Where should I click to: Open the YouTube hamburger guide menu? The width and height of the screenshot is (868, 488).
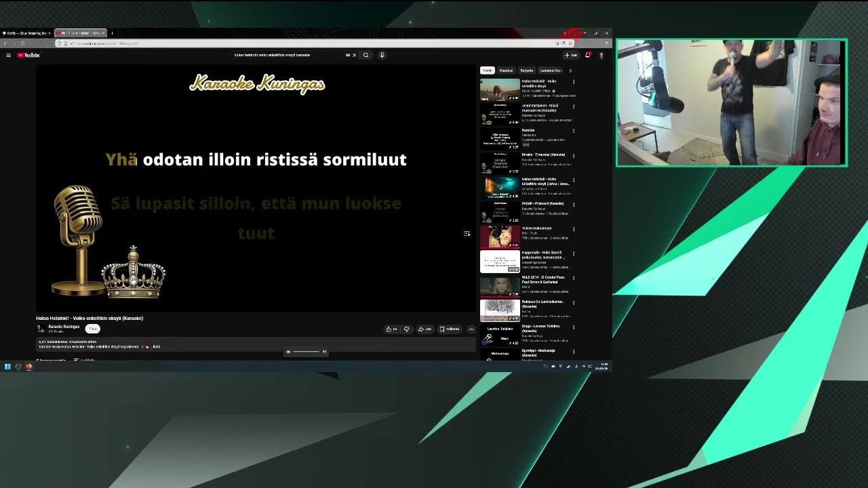point(8,55)
